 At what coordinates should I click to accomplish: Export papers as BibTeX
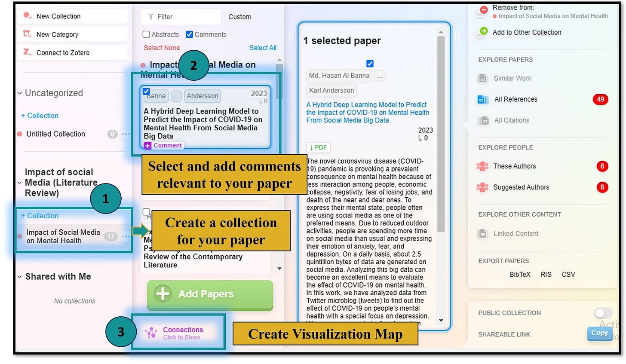pos(520,274)
